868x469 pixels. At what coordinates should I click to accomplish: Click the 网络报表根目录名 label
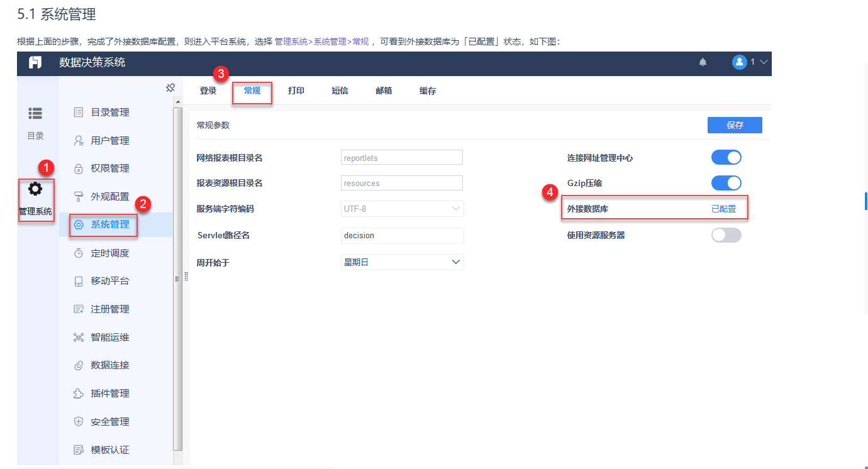coord(230,158)
